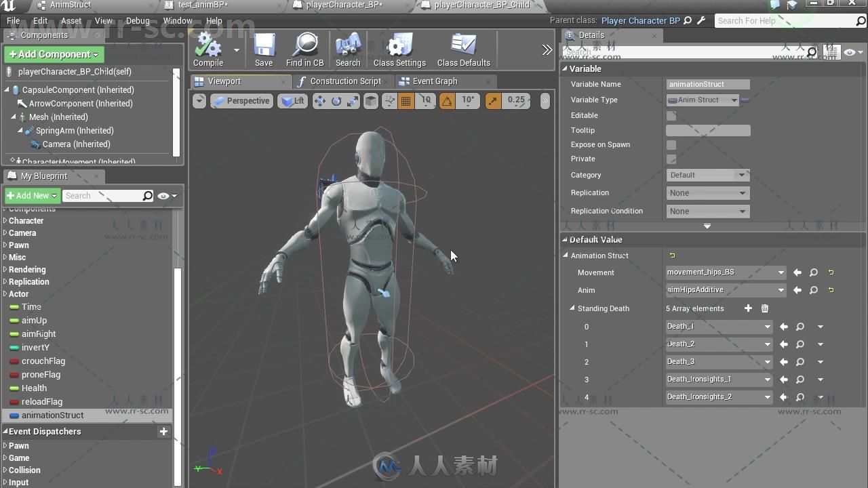
Task: Click Add New button
Action: pos(32,196)
